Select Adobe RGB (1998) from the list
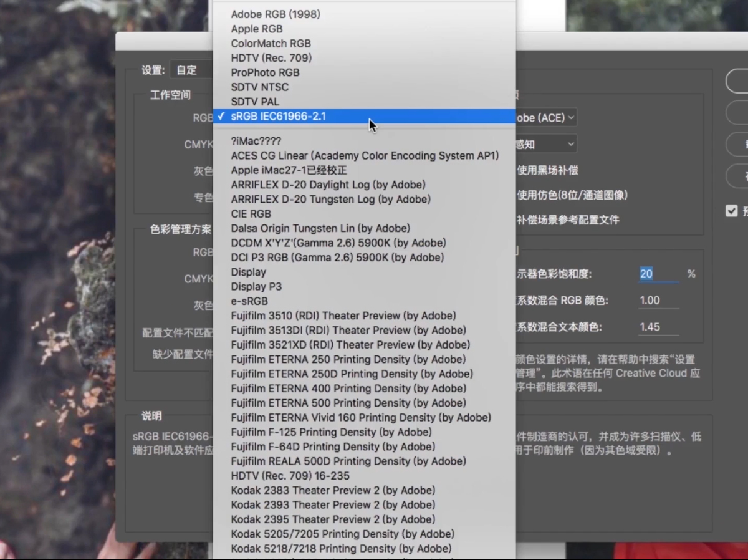The height and width of the screenshot is (560, 748). pyautogui.click(x=276, y=14)
